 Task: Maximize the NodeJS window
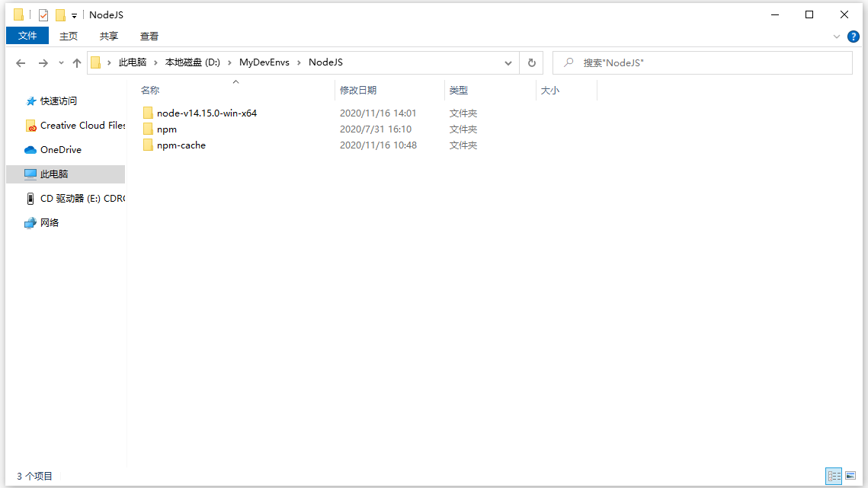(809, 15)
